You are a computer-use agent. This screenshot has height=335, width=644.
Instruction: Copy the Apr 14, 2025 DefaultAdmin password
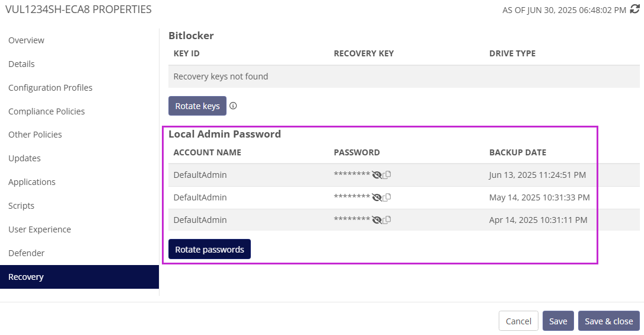point(387,220)
